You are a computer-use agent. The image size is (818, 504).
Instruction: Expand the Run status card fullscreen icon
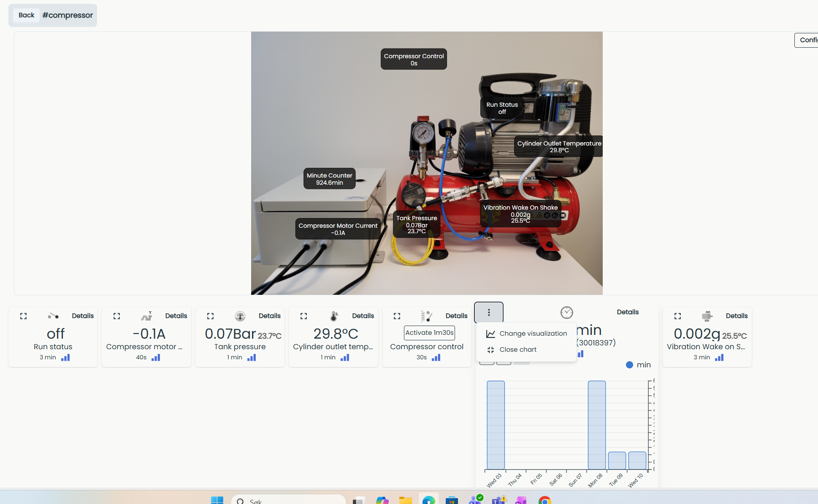[x=24, y=316]
